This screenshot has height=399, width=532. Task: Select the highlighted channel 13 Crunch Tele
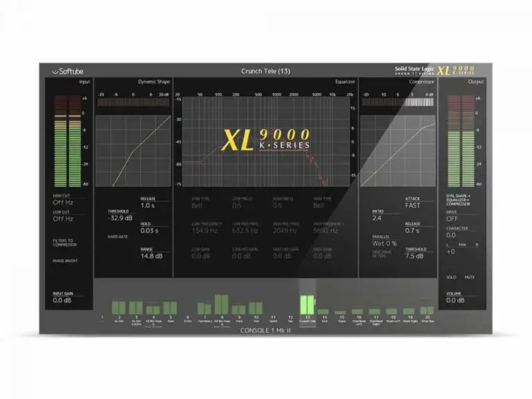click(308, 303)
